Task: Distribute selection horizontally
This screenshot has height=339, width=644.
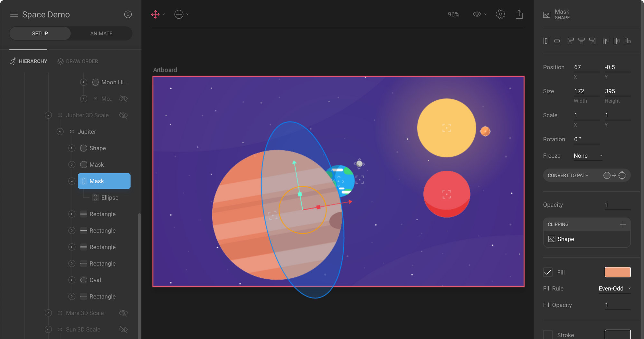Action: coord(546,41)
